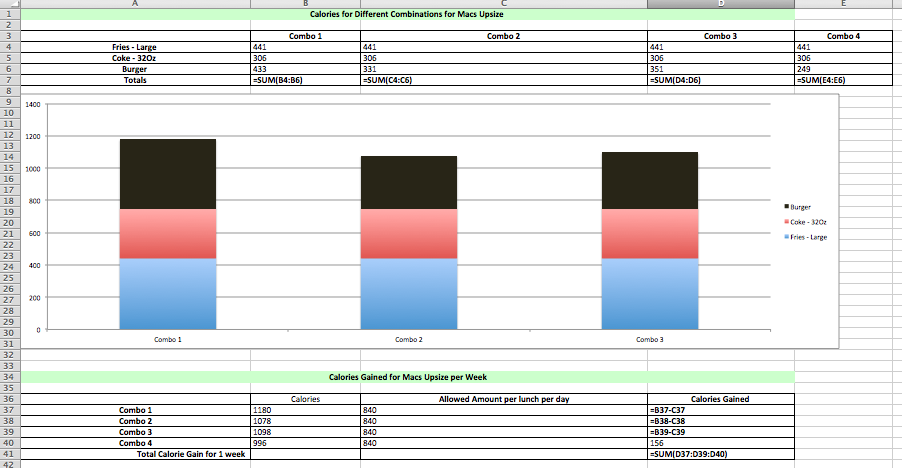The width and height of the screenshot is (902, 468).
Task: Click the Burger legend swatch in chart
Action: click(786, 206)
